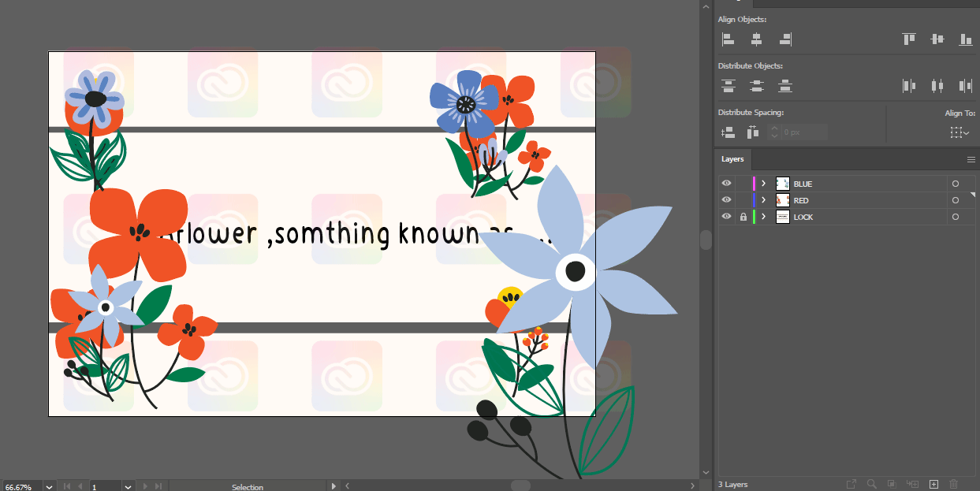
Task: Click Delete Selection trash icon
Action: (x=954, y=484)
